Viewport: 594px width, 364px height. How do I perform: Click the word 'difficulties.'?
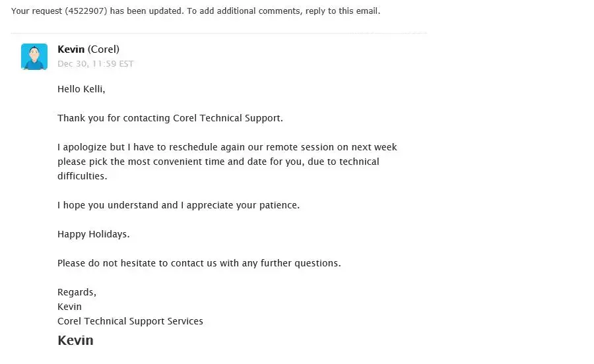[82, 176]
